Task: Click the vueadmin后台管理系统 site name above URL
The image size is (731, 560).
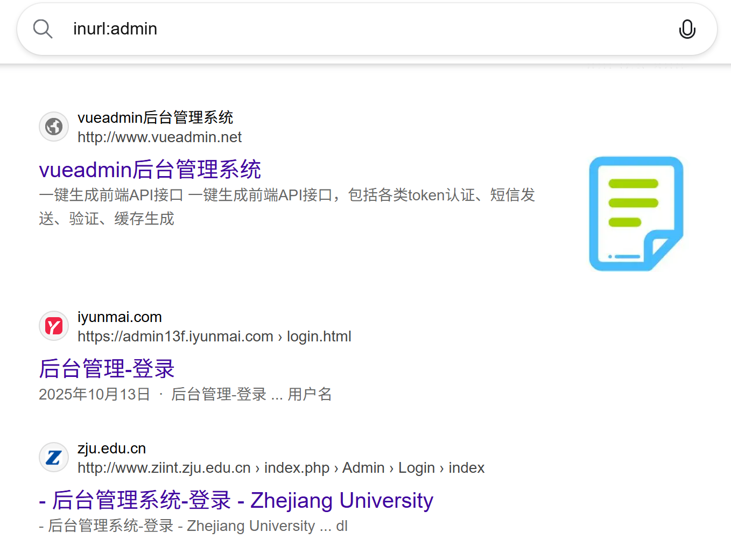Action: (x=155, y=117)
